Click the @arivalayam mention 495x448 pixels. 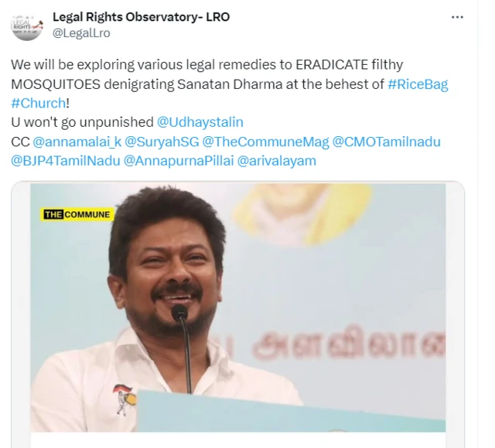point(277,161)
